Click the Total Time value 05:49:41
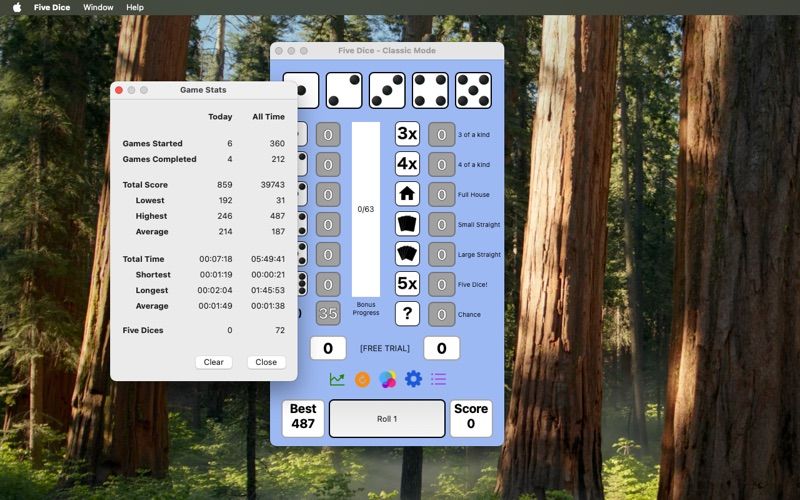 click(x=268, y=259)
